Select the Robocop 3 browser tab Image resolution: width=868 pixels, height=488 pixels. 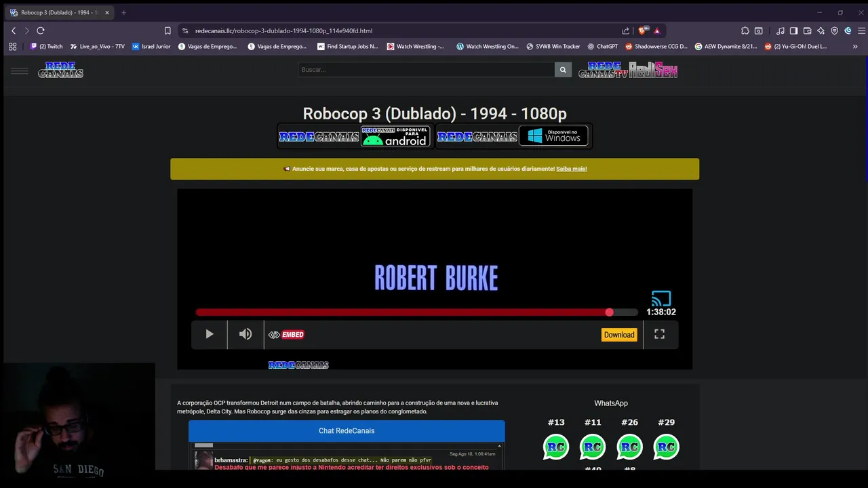59,12
